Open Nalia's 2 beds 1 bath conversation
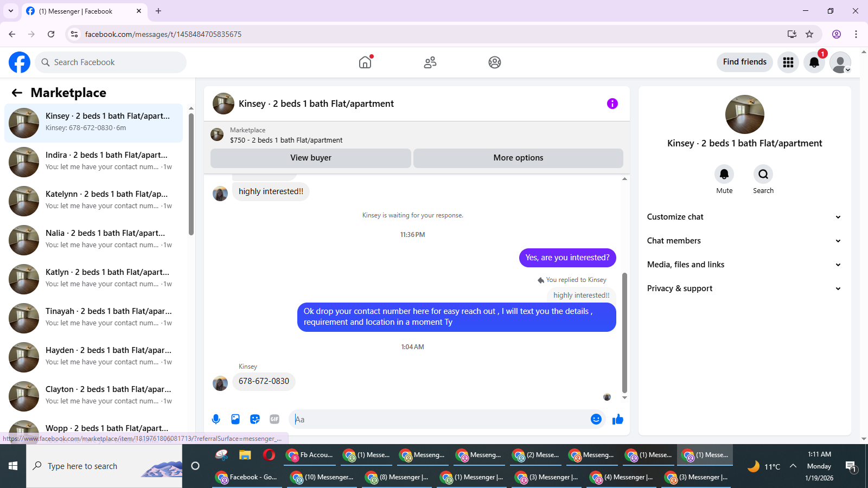The height and width of the screenshot is (488, 868). tap(93, 240)
